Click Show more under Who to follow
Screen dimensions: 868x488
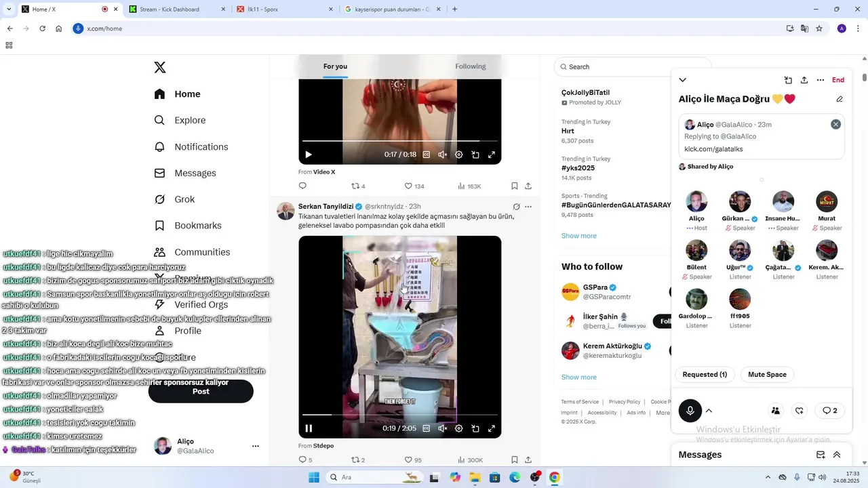[579, 377]
